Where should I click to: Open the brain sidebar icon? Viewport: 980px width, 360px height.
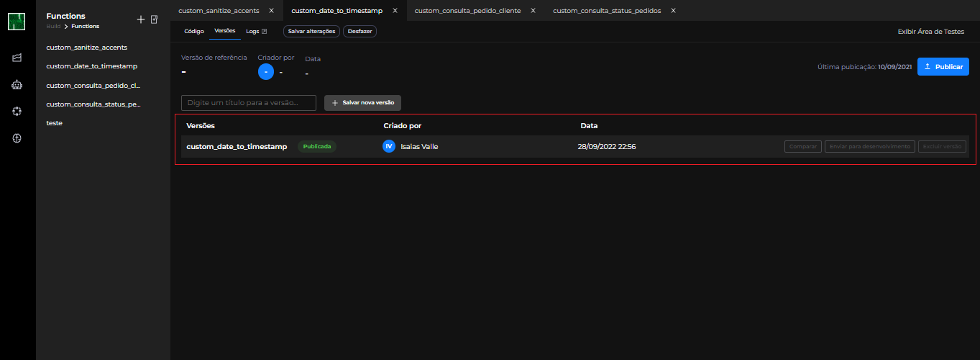[17, 138]
